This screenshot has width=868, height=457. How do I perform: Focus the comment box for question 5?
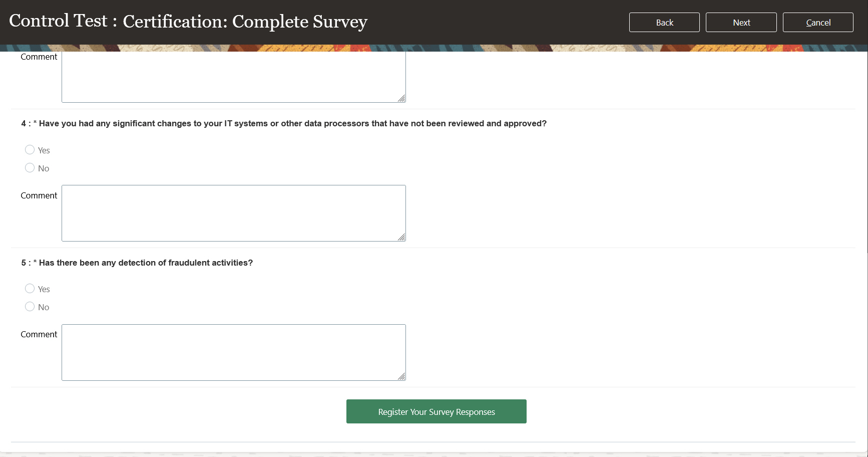(x=233, y=352)
